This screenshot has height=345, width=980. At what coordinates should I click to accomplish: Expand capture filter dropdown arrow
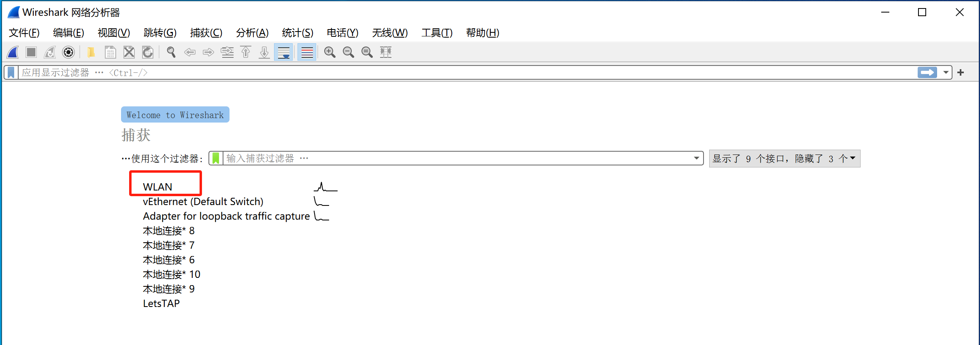click(697, 158)
